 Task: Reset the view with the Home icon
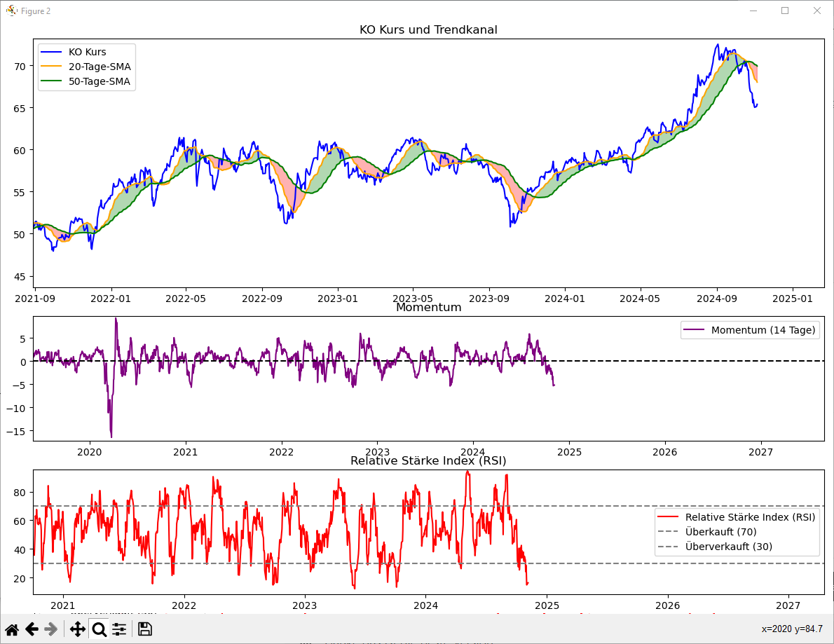click(12, 630)
